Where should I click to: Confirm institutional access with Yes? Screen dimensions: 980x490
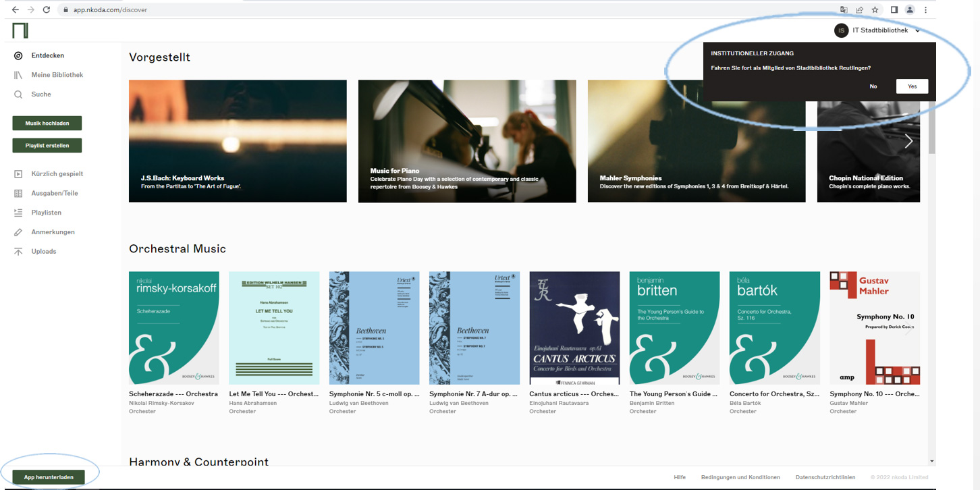(x=912, y=86)
